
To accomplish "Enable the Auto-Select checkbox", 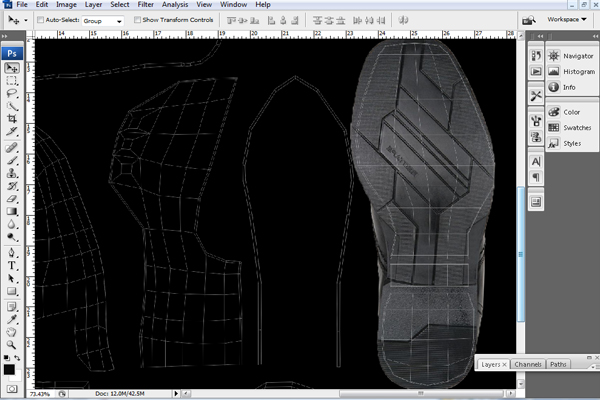I will (x=40, y=20).
